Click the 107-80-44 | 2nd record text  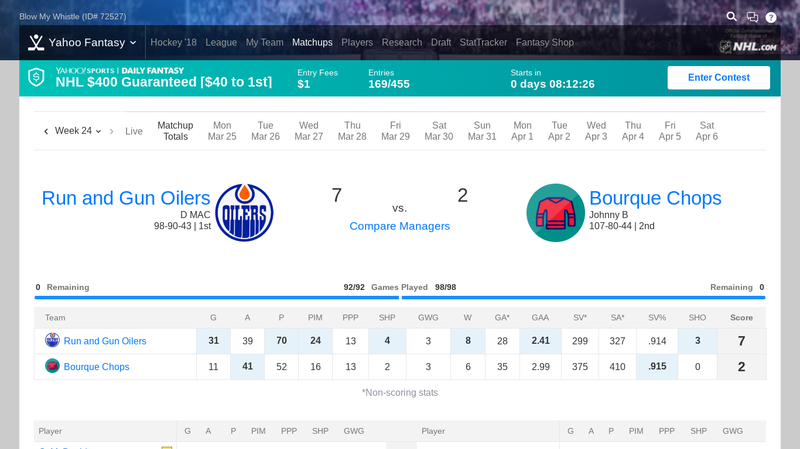[621, 226]
